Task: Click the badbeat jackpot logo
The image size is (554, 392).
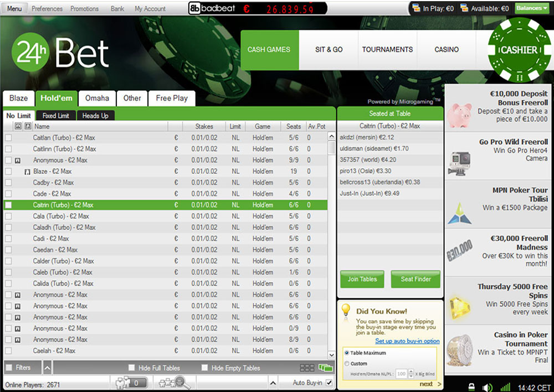Action: pos(212,8)
